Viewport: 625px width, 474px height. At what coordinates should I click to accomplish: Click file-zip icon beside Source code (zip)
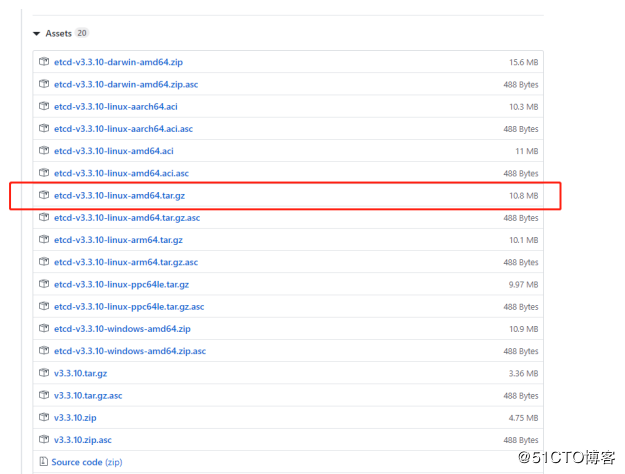[x=43, y=461]
